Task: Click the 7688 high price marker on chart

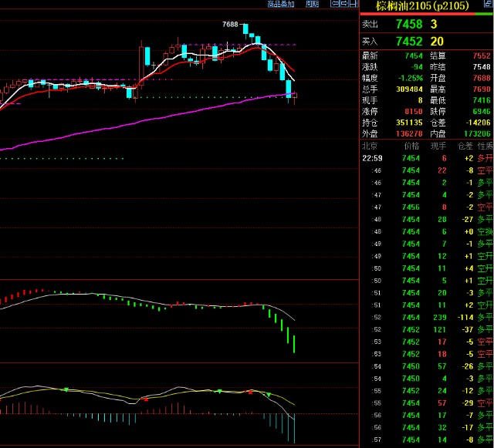Action: [230, 25]
